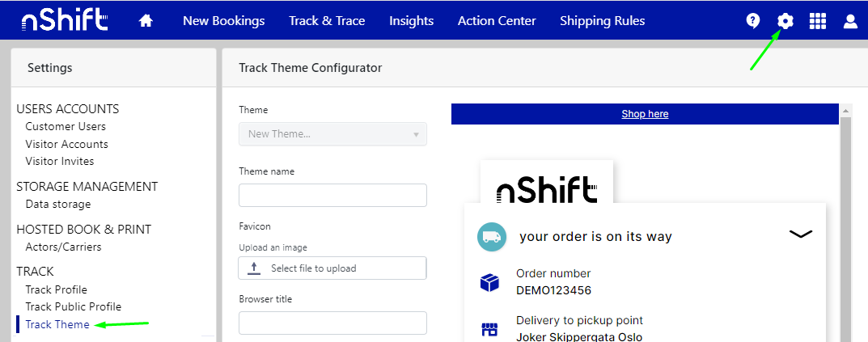Click the delivery truck status icon

[x=491, y=236]
